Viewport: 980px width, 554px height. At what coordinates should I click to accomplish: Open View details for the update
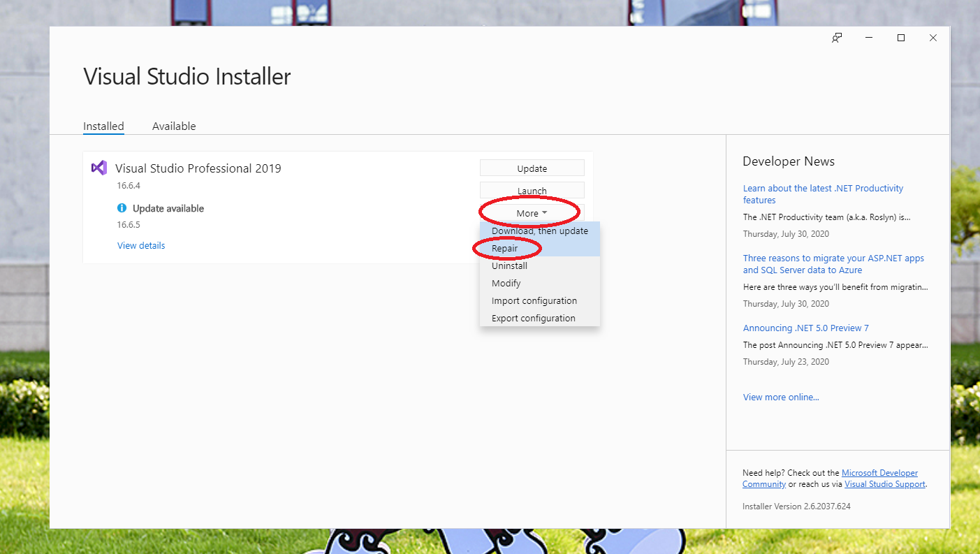click(x=141, y=245)
